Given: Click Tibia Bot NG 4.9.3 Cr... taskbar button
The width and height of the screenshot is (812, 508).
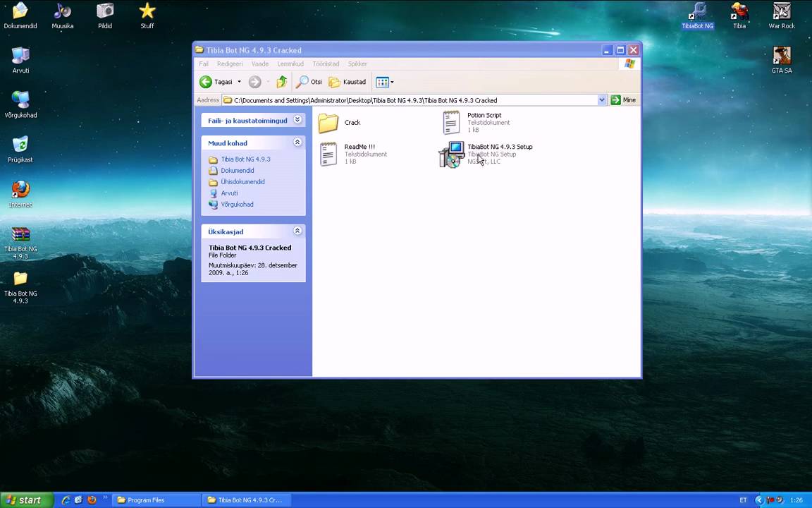Looking at the screenshot, I should (x=245, y=500).
